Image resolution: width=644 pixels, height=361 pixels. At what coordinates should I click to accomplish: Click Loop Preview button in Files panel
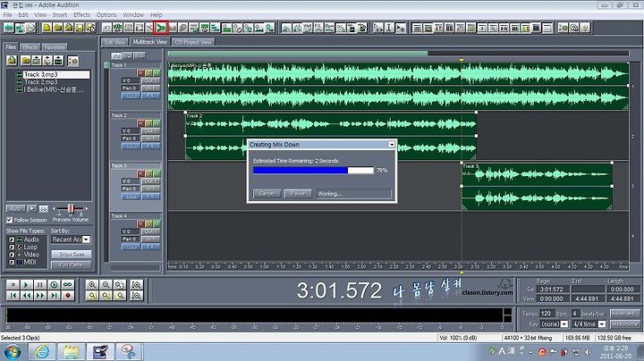[x=43, y=209]
